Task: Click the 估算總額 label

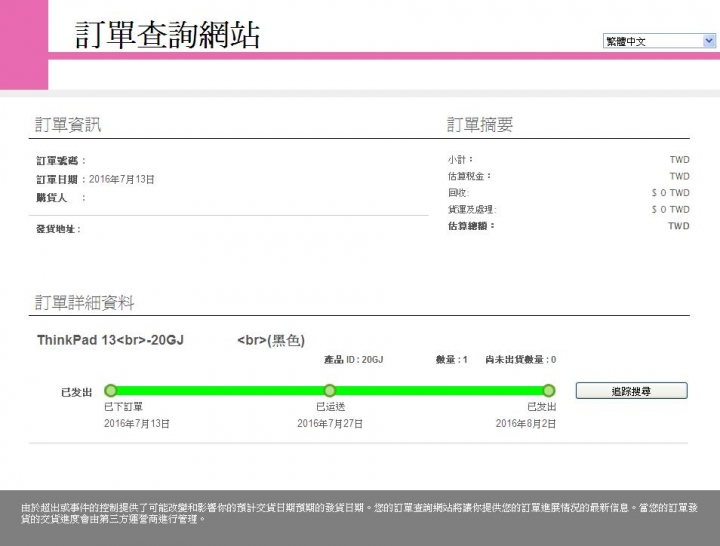Action: pyautogui.click(x=471, y=226)
